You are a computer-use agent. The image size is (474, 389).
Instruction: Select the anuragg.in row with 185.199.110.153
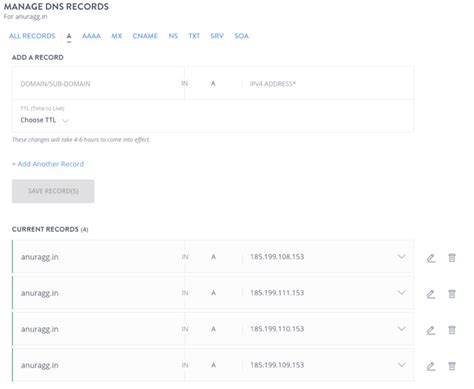pyautogui.click(x=213, y=329)
